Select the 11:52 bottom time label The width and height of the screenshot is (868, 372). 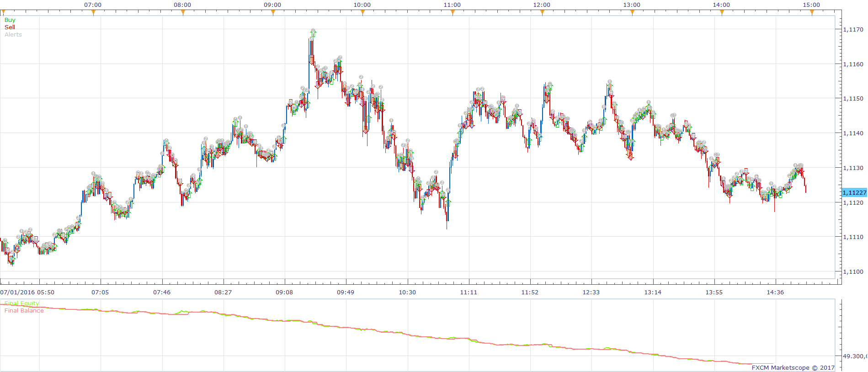click(530, 292)
